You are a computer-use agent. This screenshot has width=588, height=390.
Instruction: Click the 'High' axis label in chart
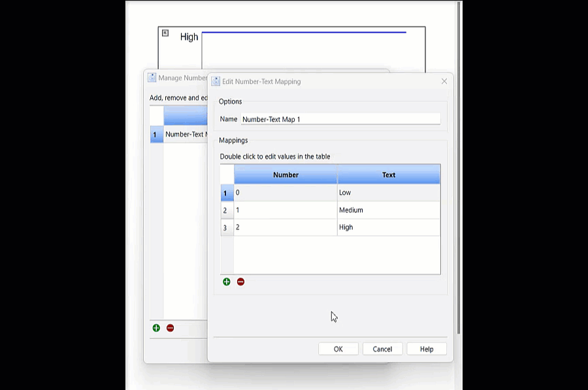189,37
